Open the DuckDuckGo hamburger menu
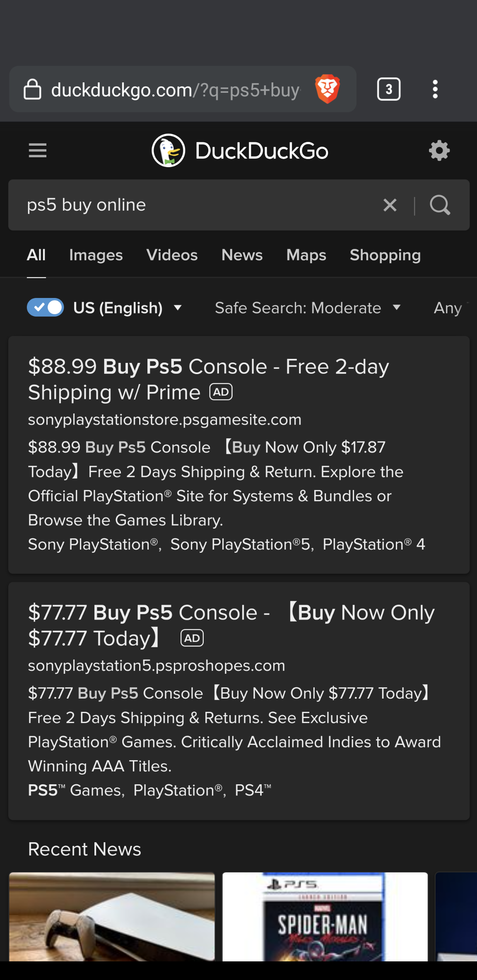The height and width of the screenshot is (980, 477). [x=37, y=151]
